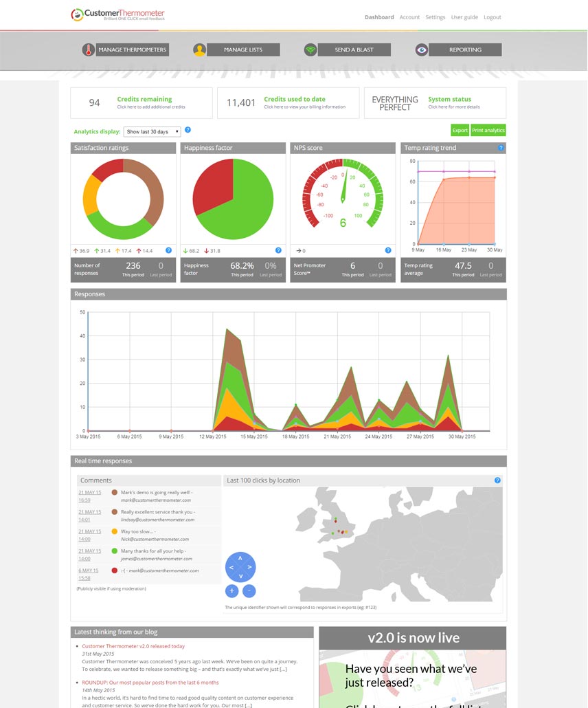The height and width of the screenshot is (708, 588).
Task: Open help icon in Temp rating trend header
Action: 501,148
